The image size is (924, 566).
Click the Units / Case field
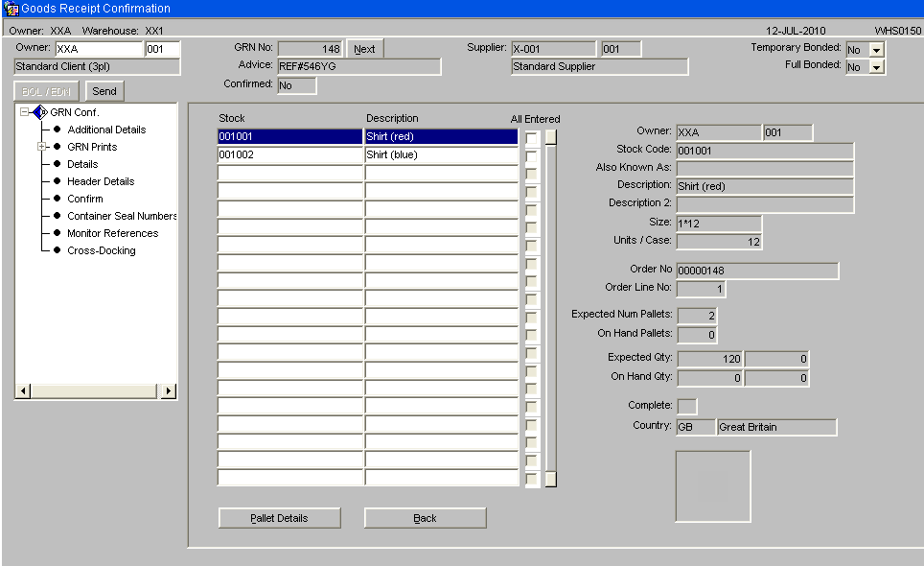pyautogui.click(x=719, y=242)
